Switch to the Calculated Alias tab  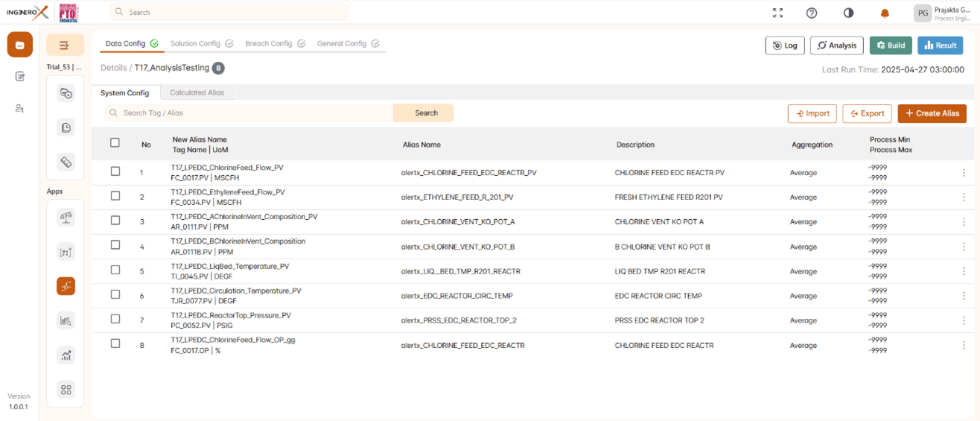(197, 93)
